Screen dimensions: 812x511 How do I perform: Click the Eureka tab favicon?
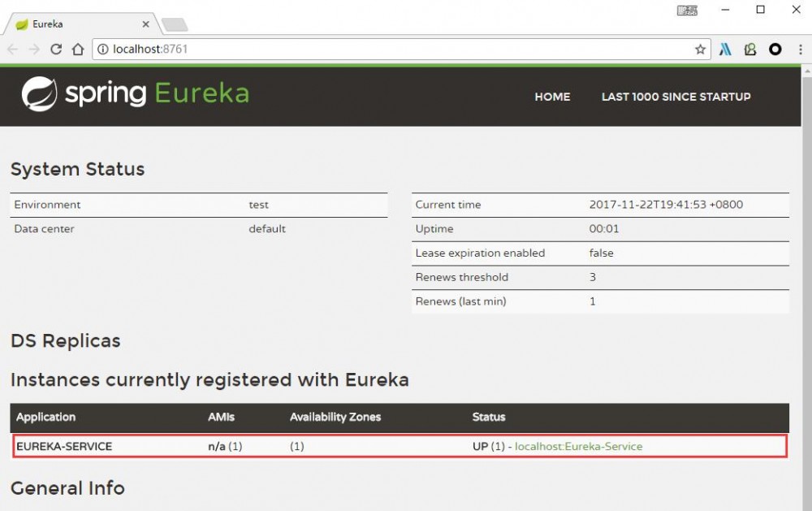22,24
